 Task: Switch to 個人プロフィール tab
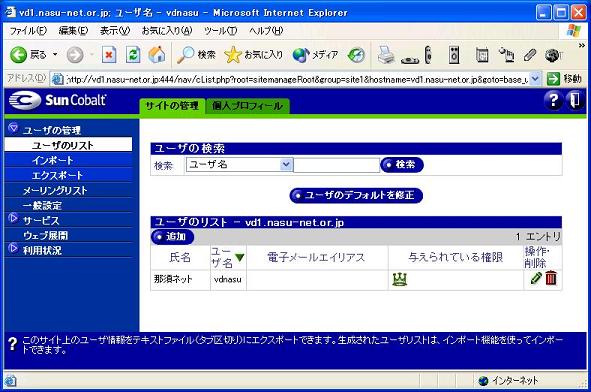click(x=247, y=106)
